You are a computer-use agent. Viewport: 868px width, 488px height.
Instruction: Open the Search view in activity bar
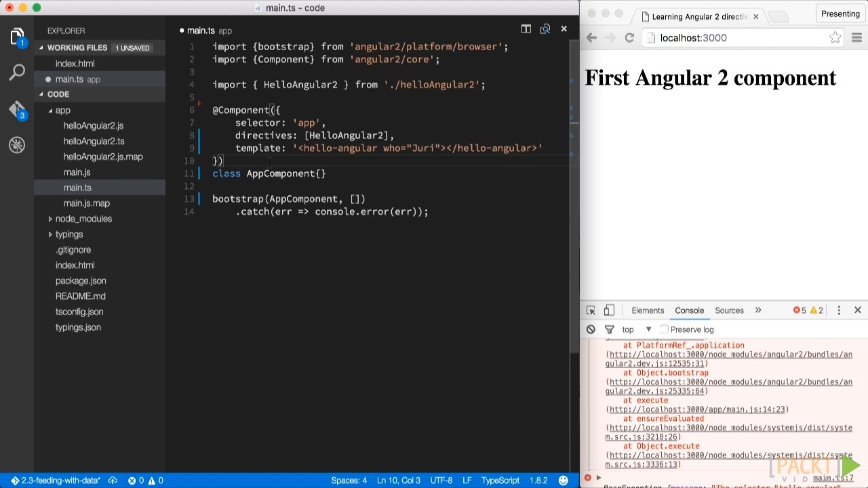click(17, 72)
